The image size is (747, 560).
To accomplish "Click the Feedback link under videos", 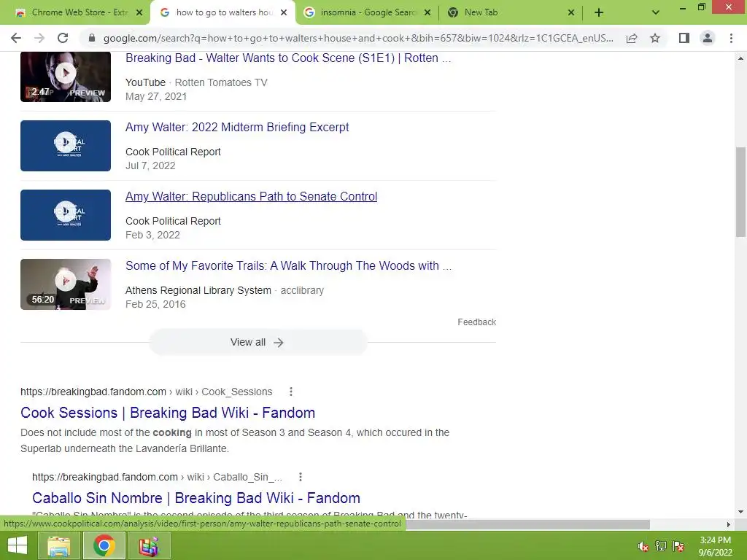I will pyautogui.click(x=476, y=322).
